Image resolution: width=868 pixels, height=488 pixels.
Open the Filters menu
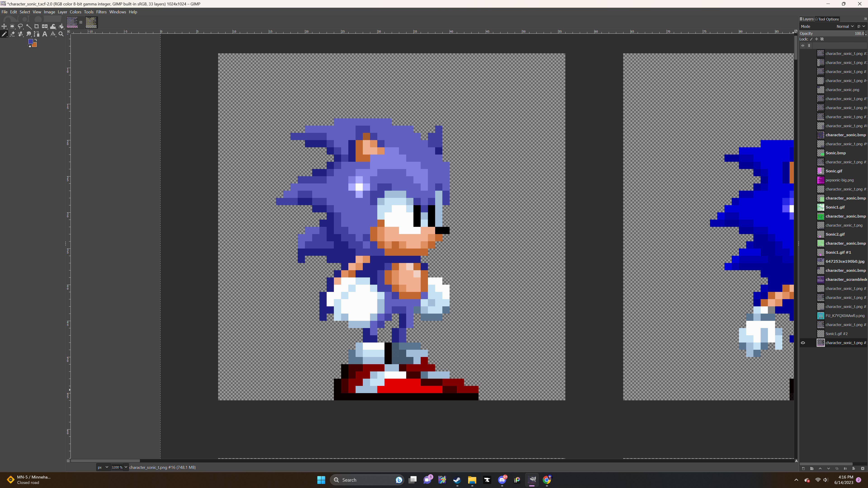pos(101,12)
